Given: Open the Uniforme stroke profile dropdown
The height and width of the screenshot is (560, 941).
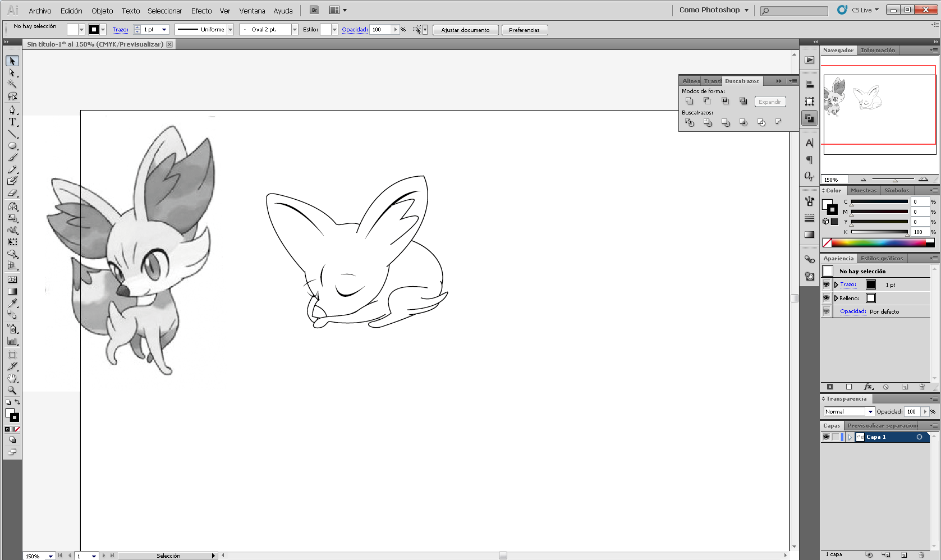Looking at the screenshot, I should [x=230, y=30].
